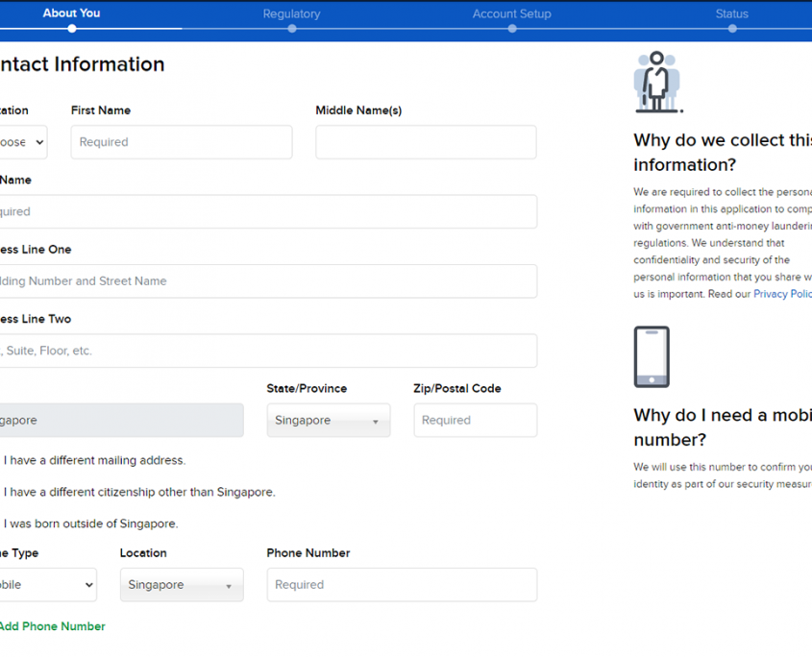Screen dimensions: 812x657
Task: Enable 'I was born outside of Singapore'
Action: pos(90,524)
